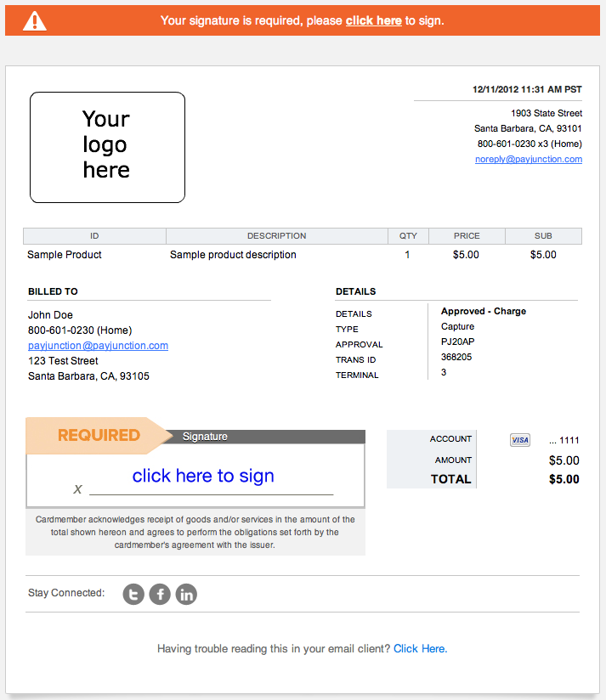The image size is (606, 700).
Task: Open the Twitter social icon
Action: pyautogui.click(x=133, y=594)
